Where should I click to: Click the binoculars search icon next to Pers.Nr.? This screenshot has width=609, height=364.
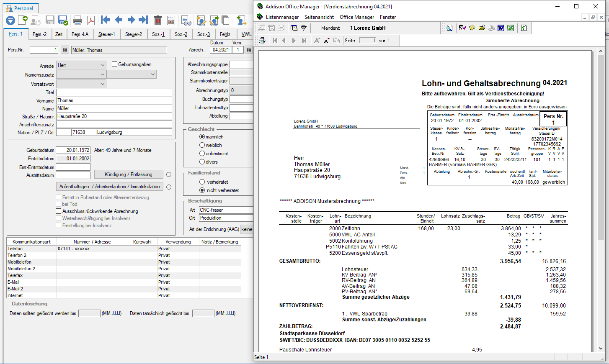[x=65, y=50]
